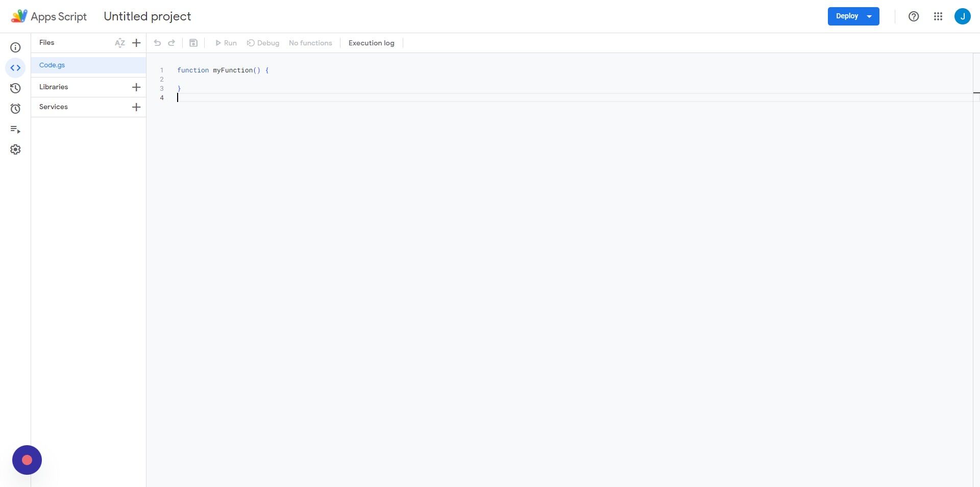
Task: Open the Triggers panel
Action: [x=15, y=108]
